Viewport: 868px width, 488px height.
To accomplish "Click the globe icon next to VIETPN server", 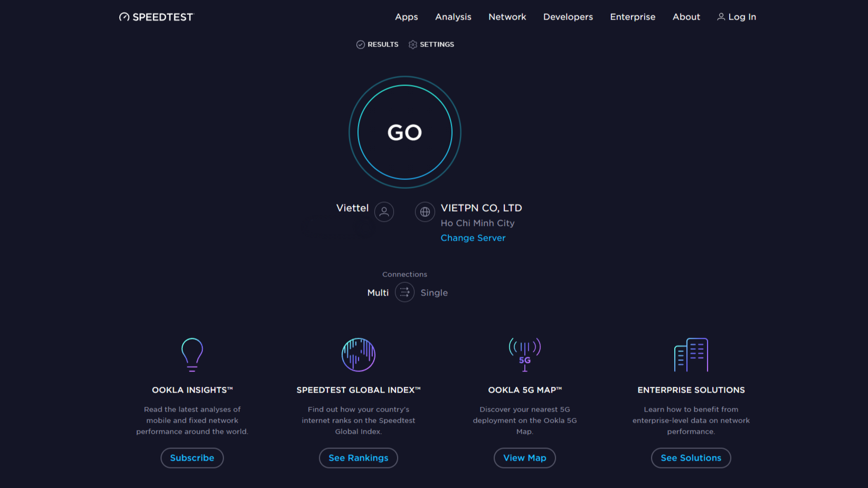I will click(x=425, y=212).
